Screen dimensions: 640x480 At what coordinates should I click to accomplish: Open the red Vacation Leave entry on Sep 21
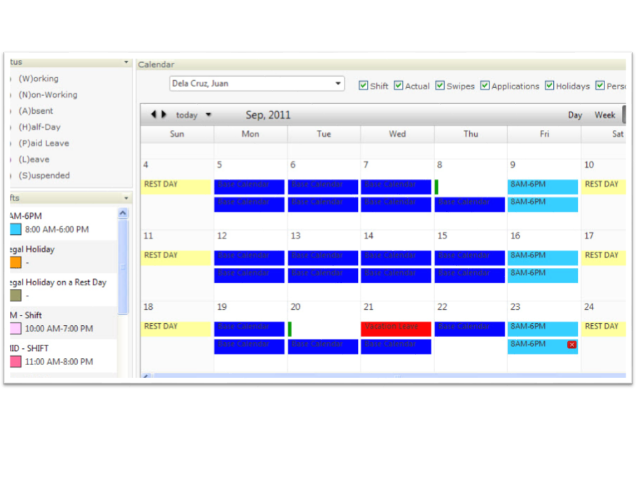pyautogui.click(x=396, y=328)
